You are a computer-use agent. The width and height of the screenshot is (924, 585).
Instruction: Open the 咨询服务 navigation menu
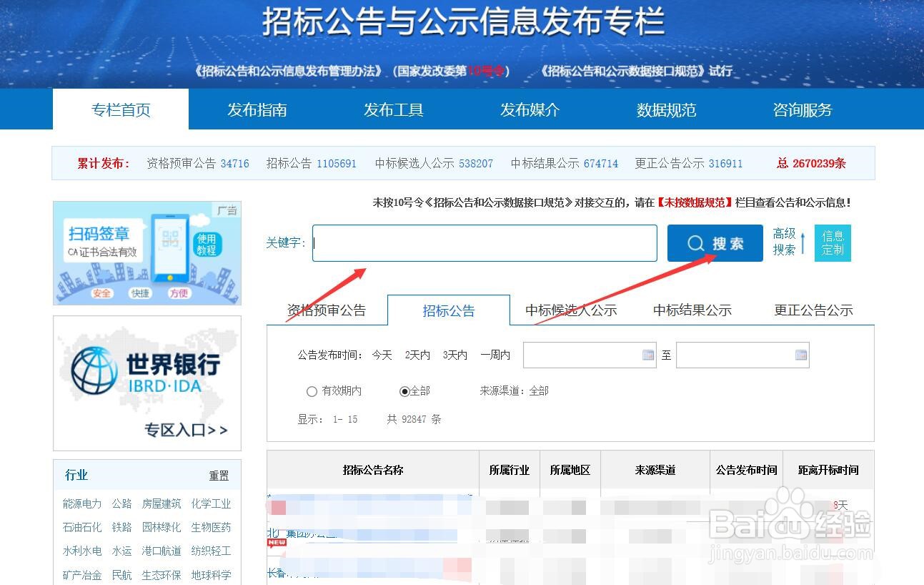[x=802, y=109]
